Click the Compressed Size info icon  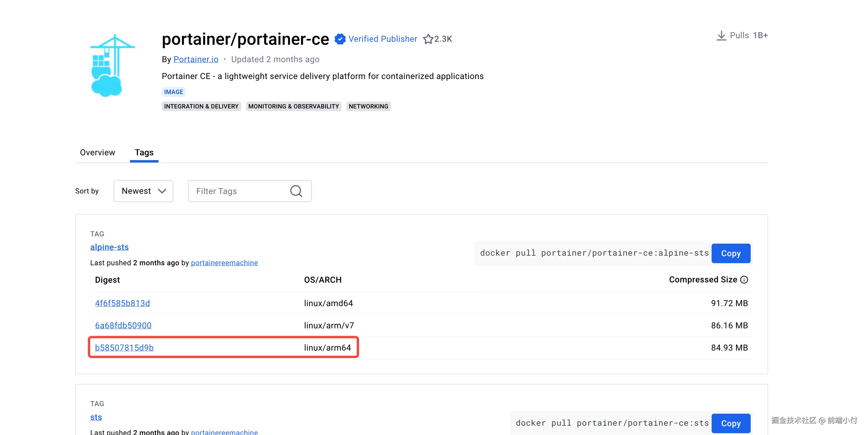tap(744, 280)
